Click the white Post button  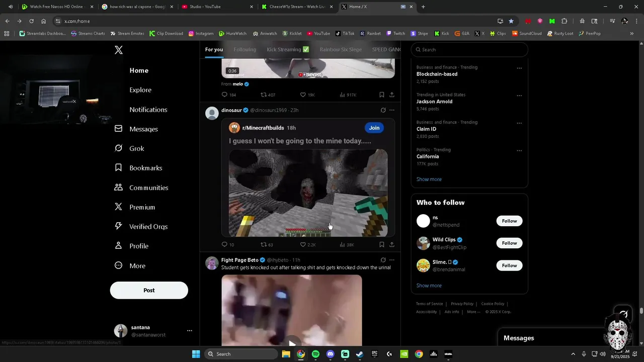(149, 290)
